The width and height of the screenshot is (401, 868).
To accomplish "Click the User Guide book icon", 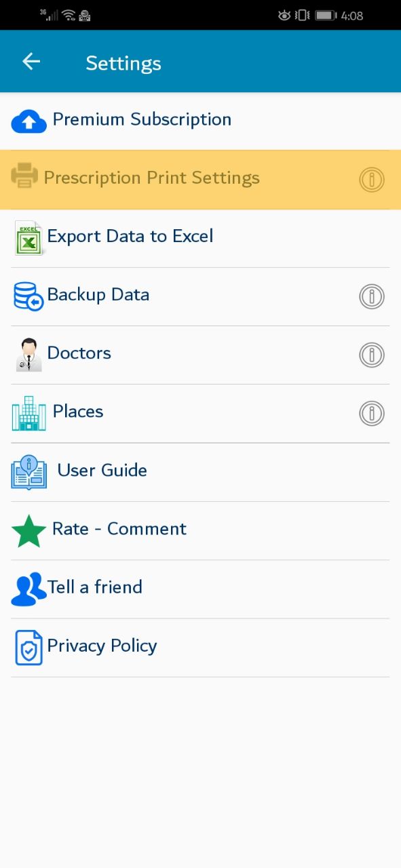I will [29, 472].
